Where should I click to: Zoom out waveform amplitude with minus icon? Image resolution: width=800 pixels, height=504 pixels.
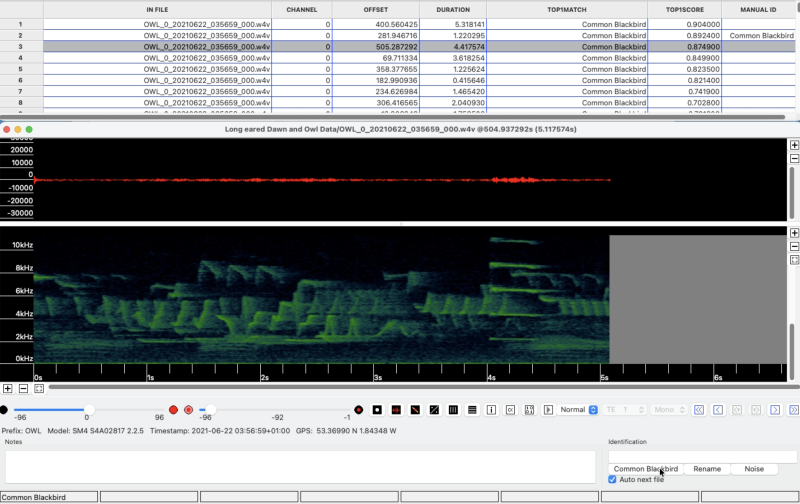(x=794, y=159)
